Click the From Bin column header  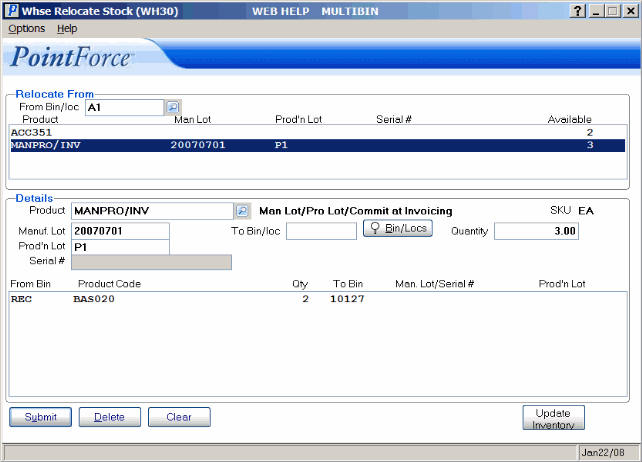(x=30, y=284)
